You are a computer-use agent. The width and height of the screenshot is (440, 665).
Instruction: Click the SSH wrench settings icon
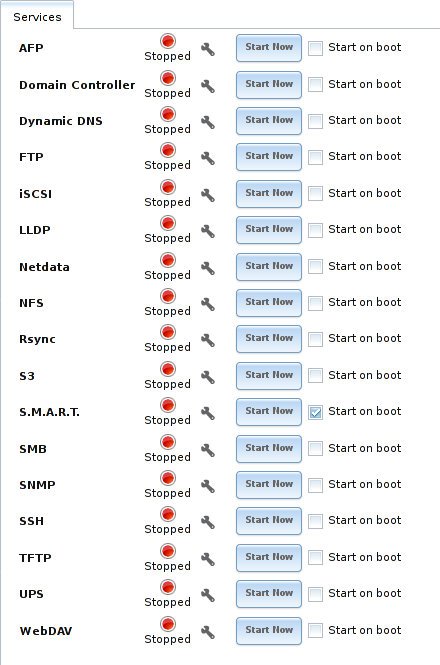[x=207, y=522]
